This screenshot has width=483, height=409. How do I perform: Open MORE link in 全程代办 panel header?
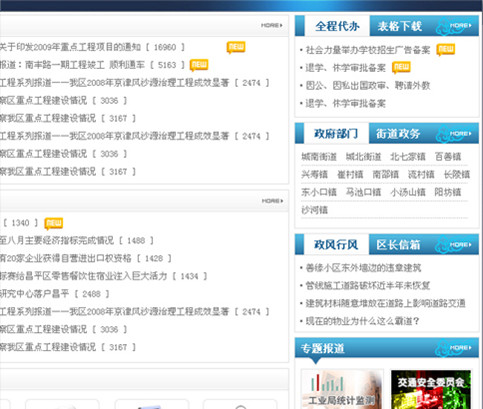click(x=461, y=25)
